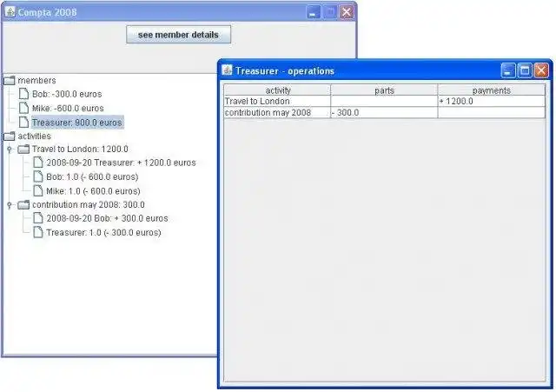
Task: Select the 'activities' root node label
Action: click(35, 136)
